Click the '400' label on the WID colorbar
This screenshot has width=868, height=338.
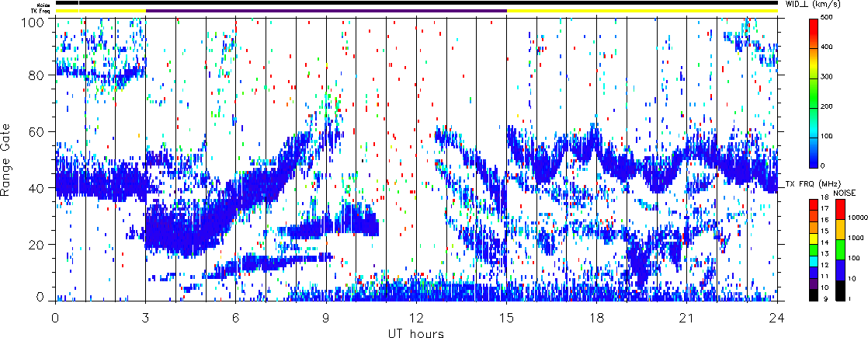pyautogui.click(x=828, y=49)
